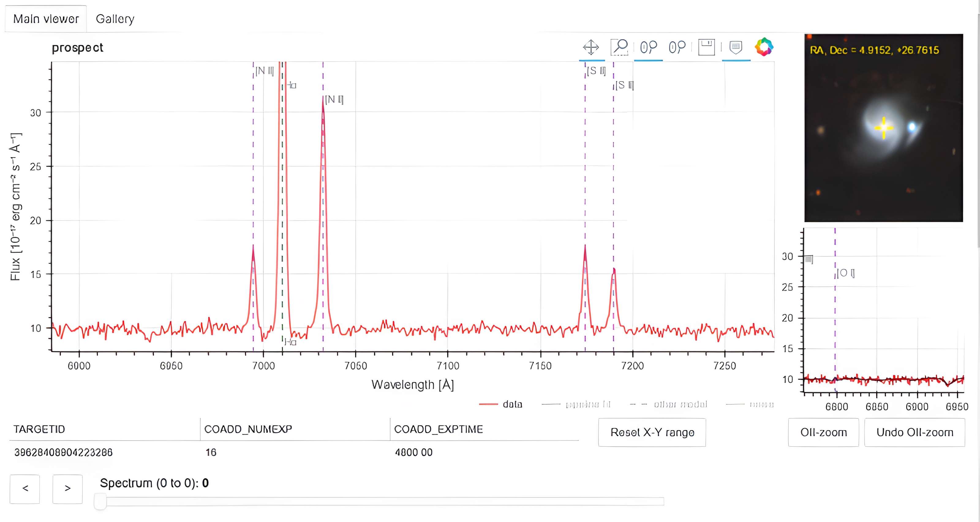Viewport: 980px width, 522px height.
Task: Select the Pan tool in toolbar
Action: (591, 47)
